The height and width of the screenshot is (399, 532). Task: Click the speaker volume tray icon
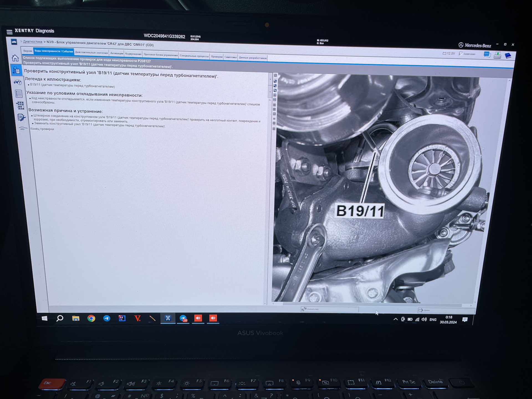coord(424,319)
